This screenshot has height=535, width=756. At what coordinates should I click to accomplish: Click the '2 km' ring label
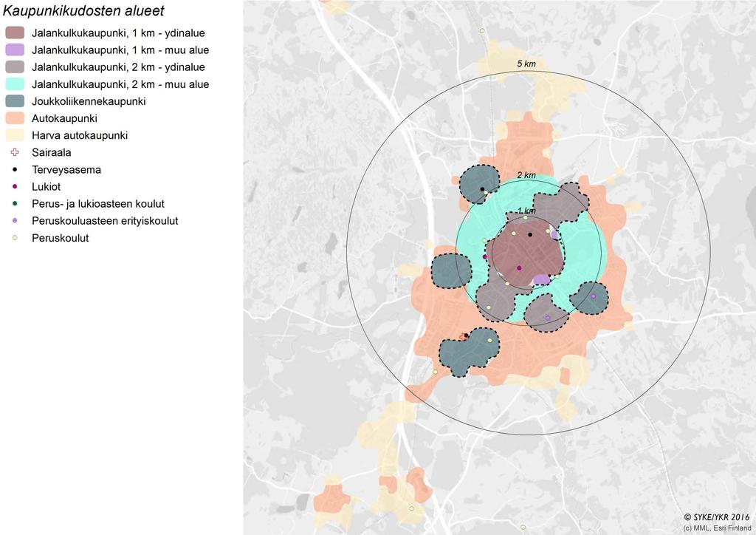(x=526, y=175)
